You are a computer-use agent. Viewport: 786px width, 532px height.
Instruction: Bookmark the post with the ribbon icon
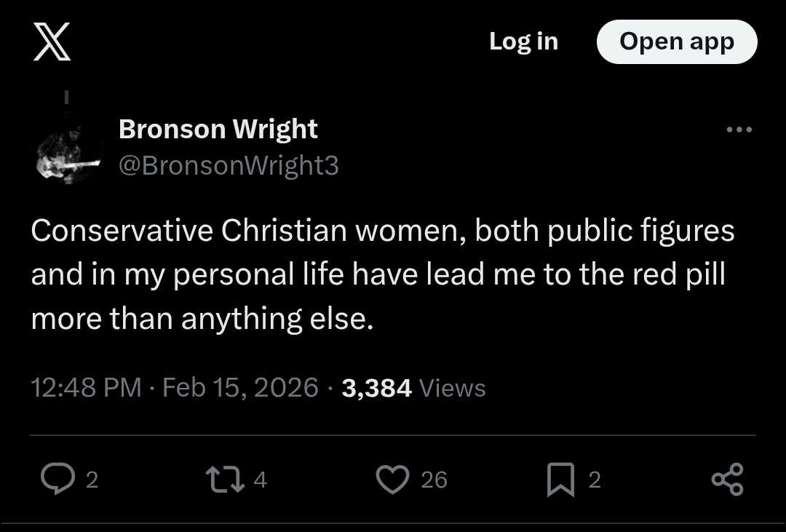[x=560, y=480]
